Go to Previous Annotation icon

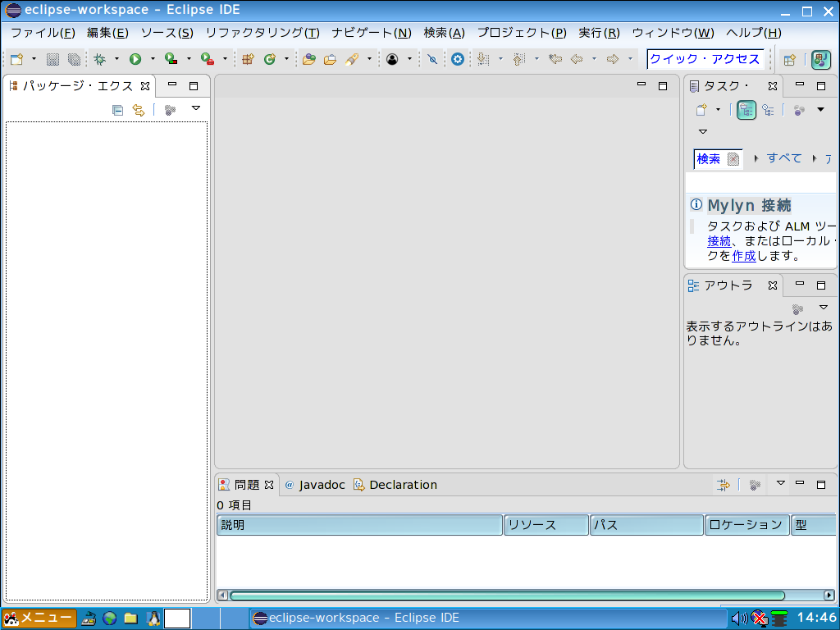[x=519, y=59]
